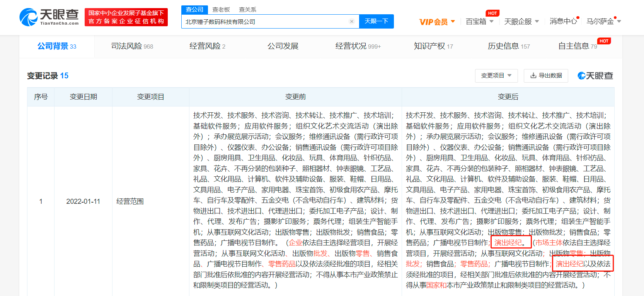Click the red 市场主体 text in 变更后
This screenshot has width=644, height=296.
point(549,243)
